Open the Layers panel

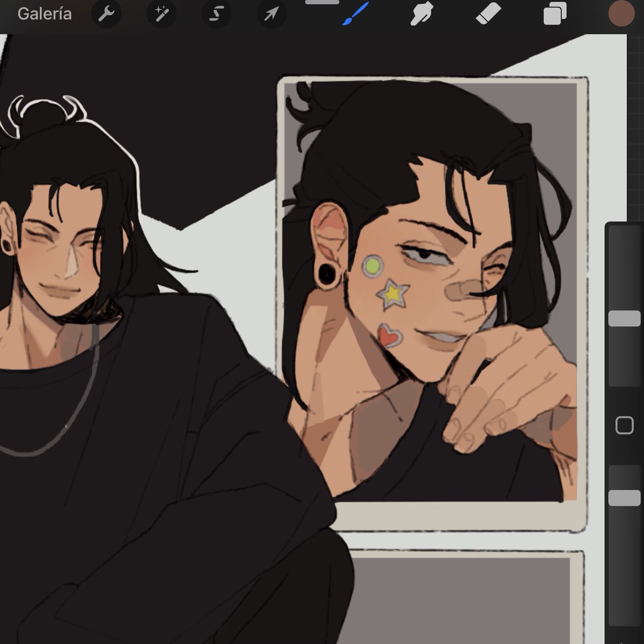click(x=555, y=14)
